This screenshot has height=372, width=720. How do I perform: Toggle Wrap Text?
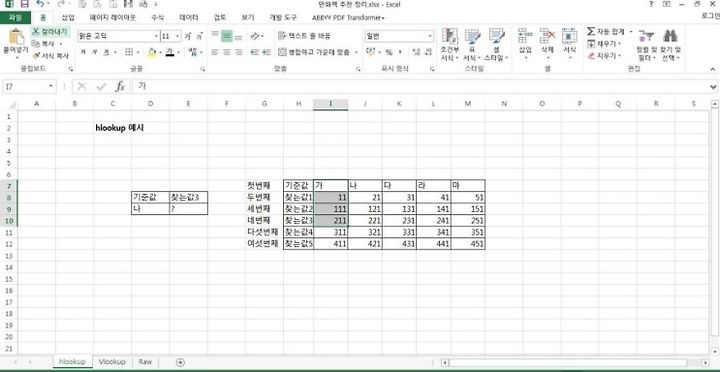(x=304, y=36)
